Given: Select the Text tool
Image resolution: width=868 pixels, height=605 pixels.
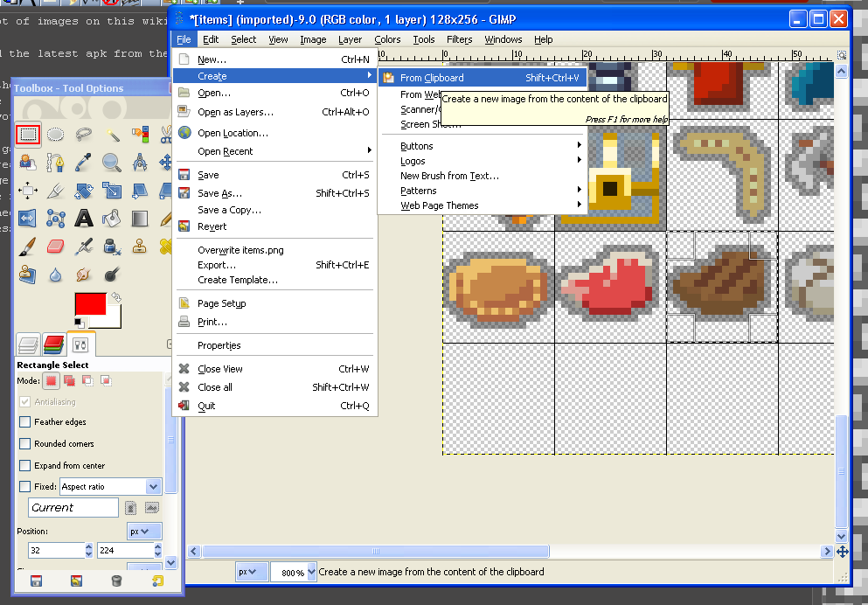Looking at the screenshot, I should (84, 219).
